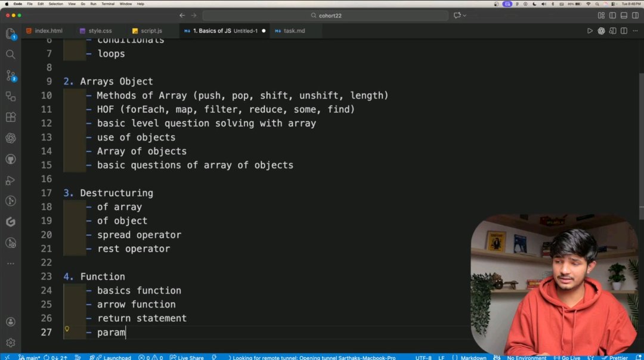Viewport: 644px width, 360px height.
Task: Run the file with the play icon
Action: (x=590, y=31)
